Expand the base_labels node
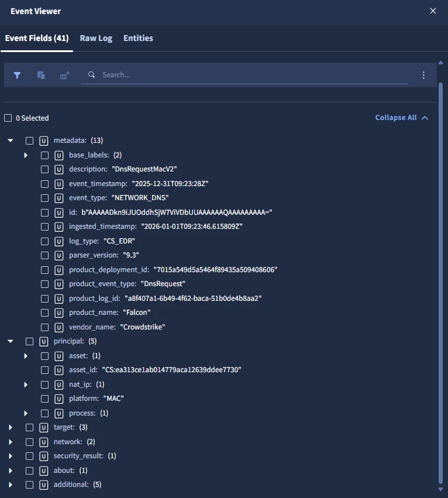 click(x=26, y=155)
